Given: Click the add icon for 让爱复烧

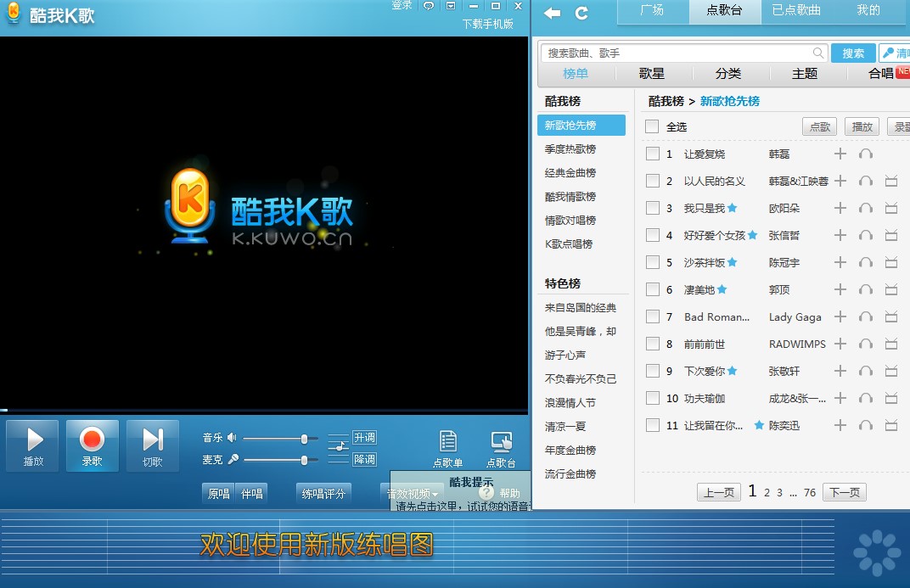Looking at the screenshot, I should click(840, 154).
